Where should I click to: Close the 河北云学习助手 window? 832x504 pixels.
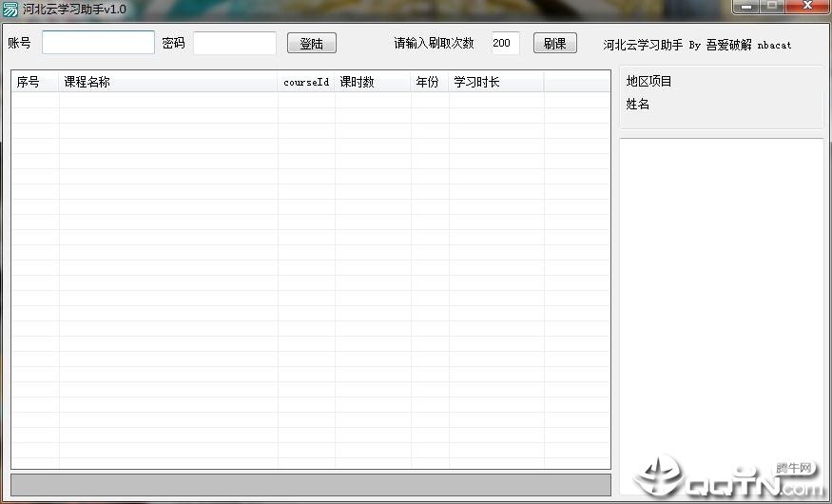tap(807, 7)
